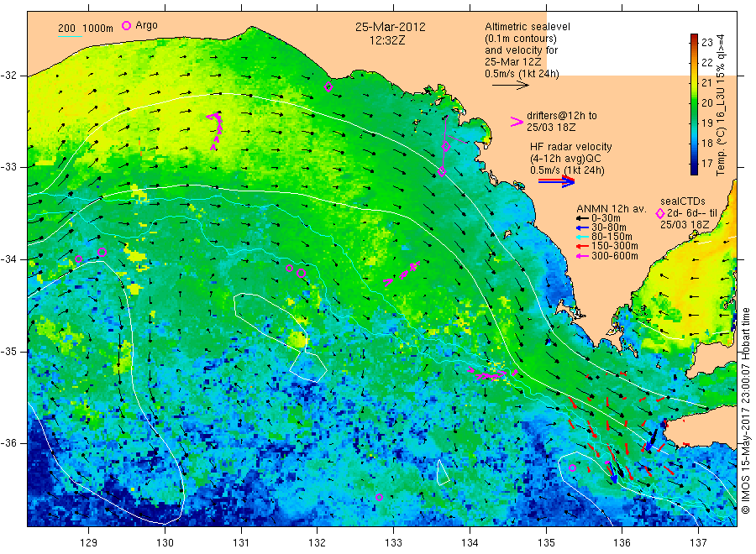Click the 129 longitude axis label

click(89, 543)
